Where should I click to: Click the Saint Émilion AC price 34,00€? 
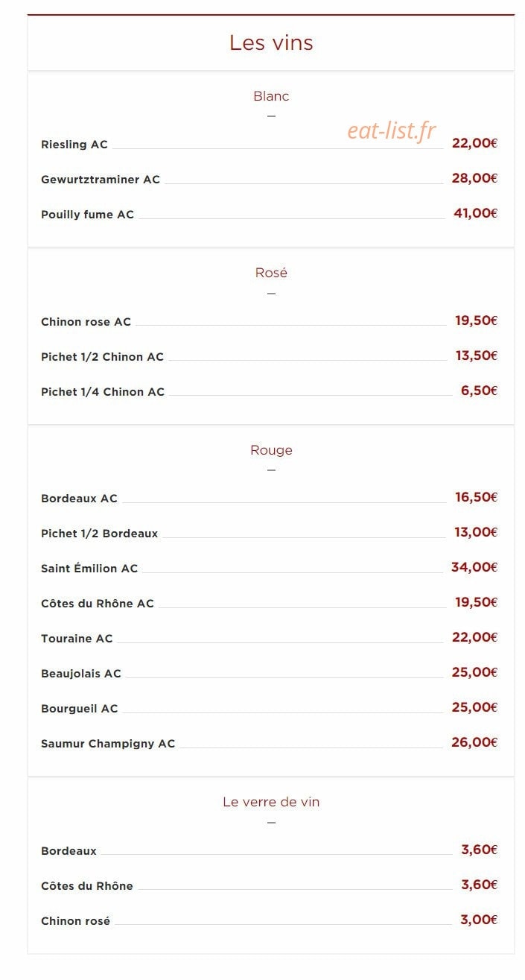click(474, 567)
